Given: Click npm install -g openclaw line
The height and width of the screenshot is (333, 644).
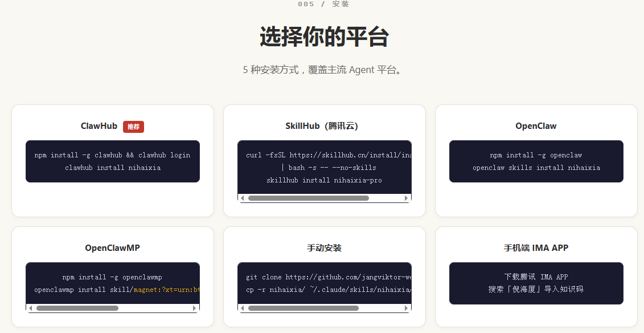Looking at the screenshot, I should coord(536,155).
